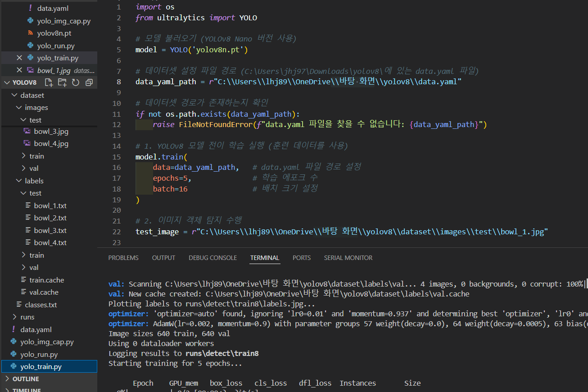Viewport: 588px width, 392px height.
Task: Close bowl_1.jpg in the open editors list
Action: click(19, 70)
